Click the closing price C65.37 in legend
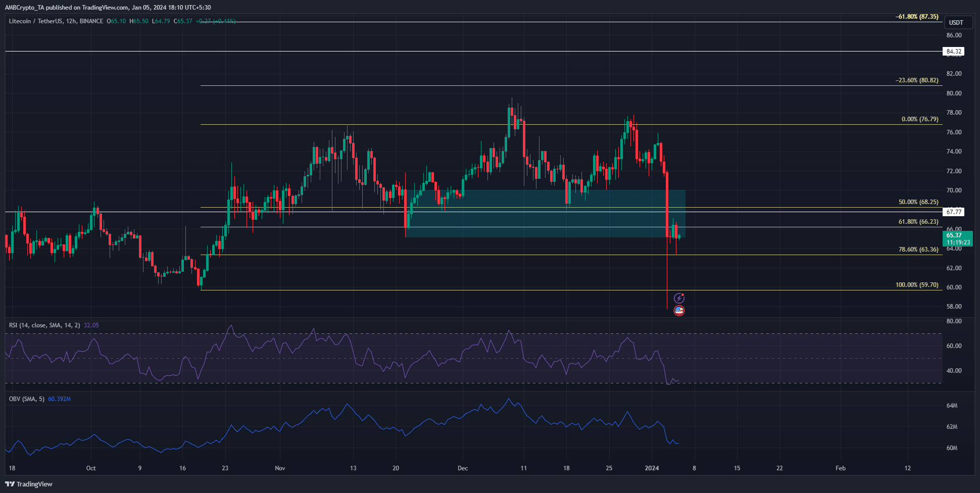This screenshot has width=980, height=493. (183, 21)
